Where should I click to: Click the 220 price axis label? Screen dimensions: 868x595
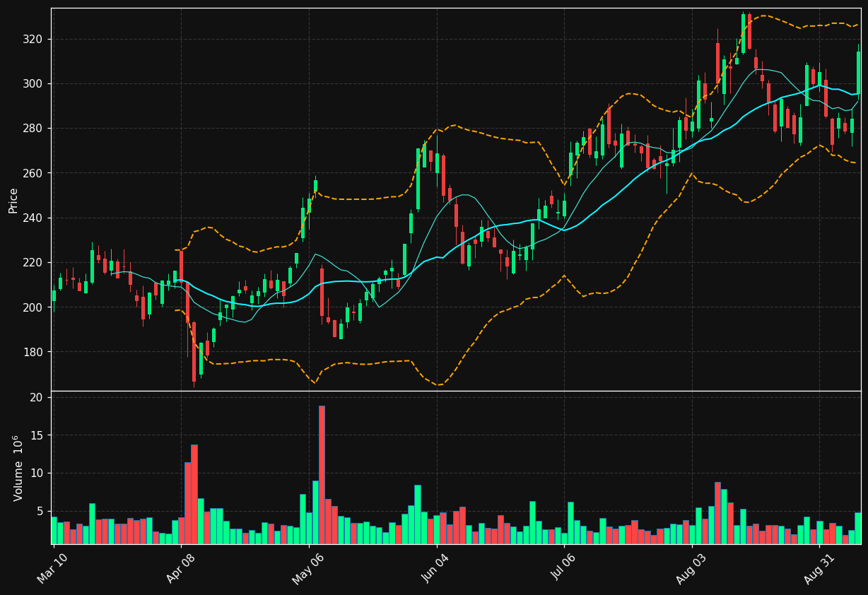[33, 263]
